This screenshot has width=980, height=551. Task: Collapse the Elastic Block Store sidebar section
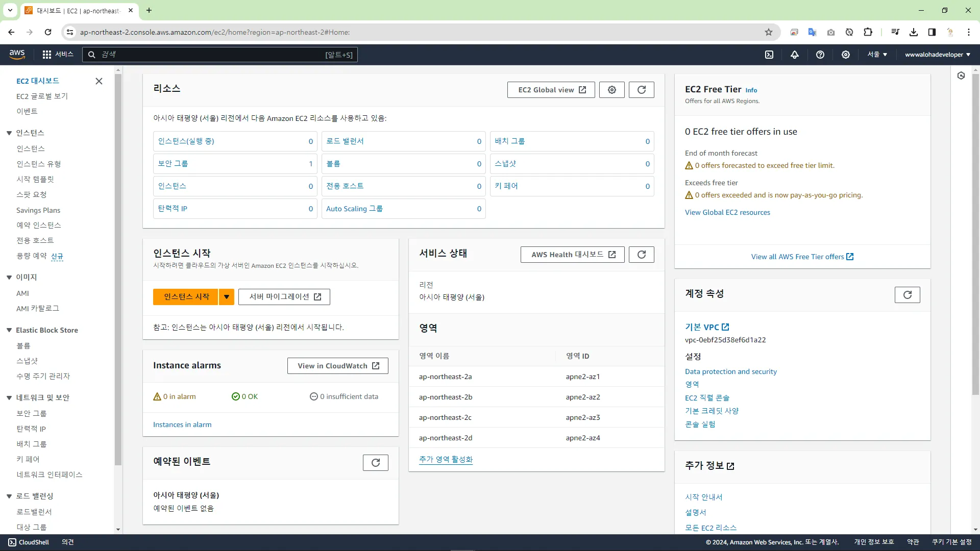[9, 331]
